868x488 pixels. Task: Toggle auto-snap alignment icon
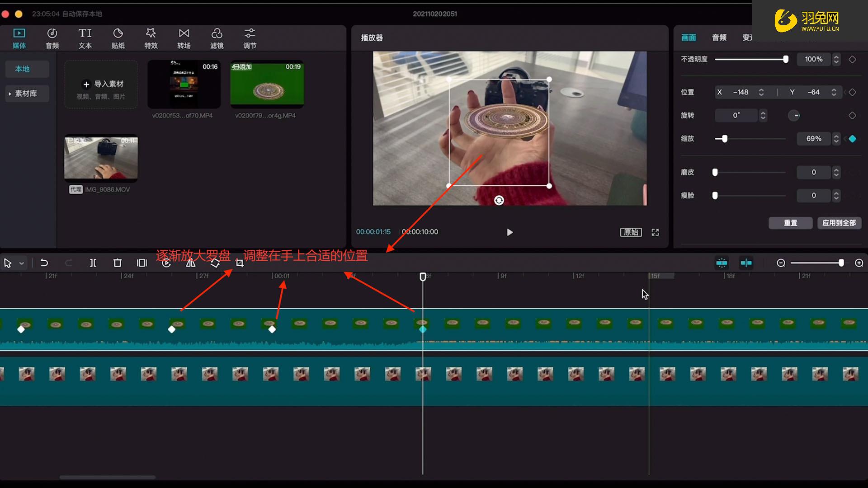coord(746,263)
